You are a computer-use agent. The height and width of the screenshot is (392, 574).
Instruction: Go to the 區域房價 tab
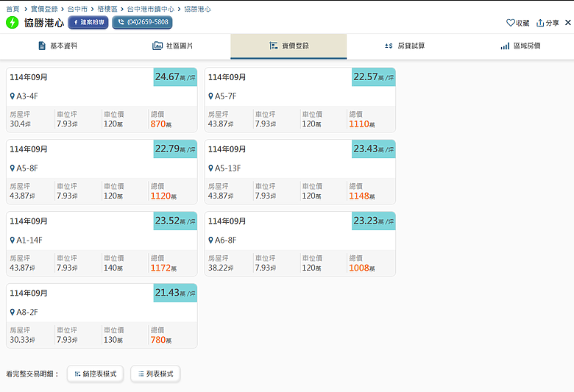click(520, 46)
